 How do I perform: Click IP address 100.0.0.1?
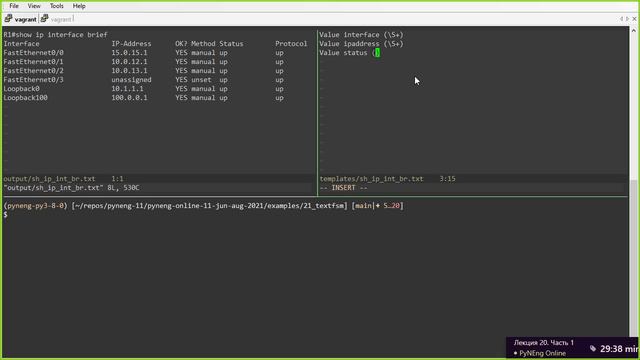pyautogui.click(x=129, y=98)
